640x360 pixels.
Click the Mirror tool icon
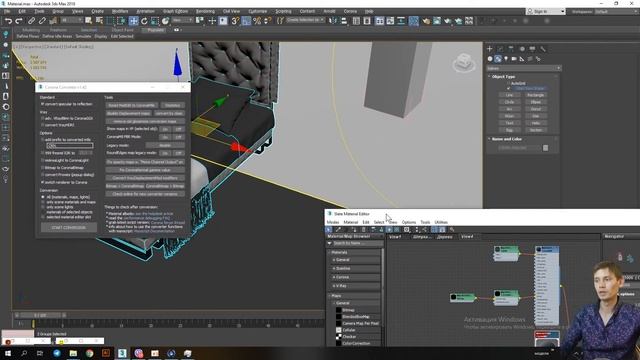pyautogui.click(x=333, y=20)
